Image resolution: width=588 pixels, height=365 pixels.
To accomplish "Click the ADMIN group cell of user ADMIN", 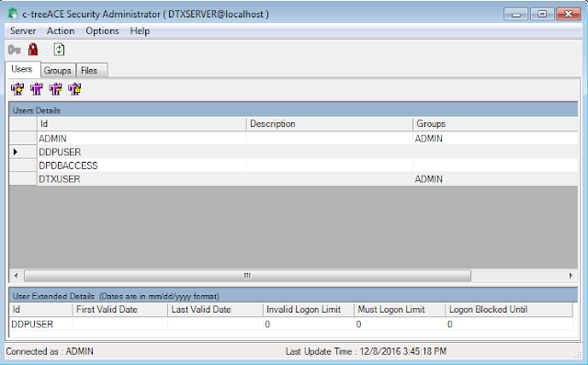I will pyautogui.click(x=495, y=139).
